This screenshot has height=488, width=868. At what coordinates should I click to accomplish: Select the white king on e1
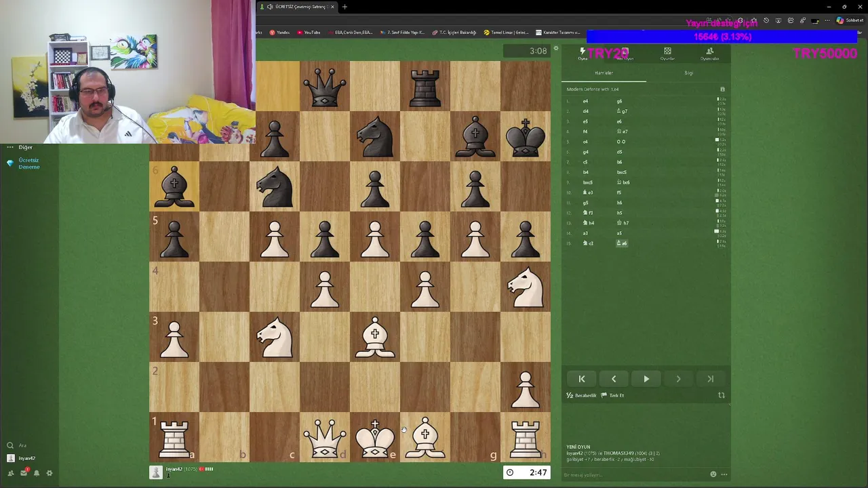coord(375,437)
